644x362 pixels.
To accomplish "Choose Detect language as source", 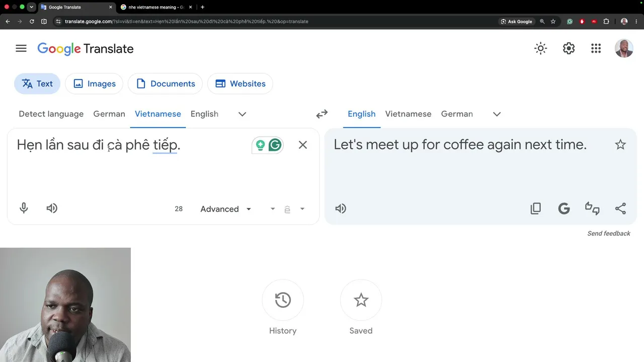I will tap(51, 114).
